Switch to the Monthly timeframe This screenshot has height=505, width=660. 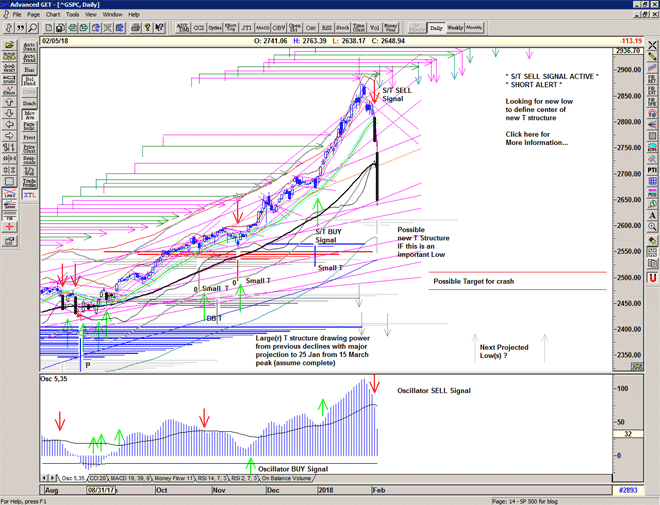coord(474,28)
